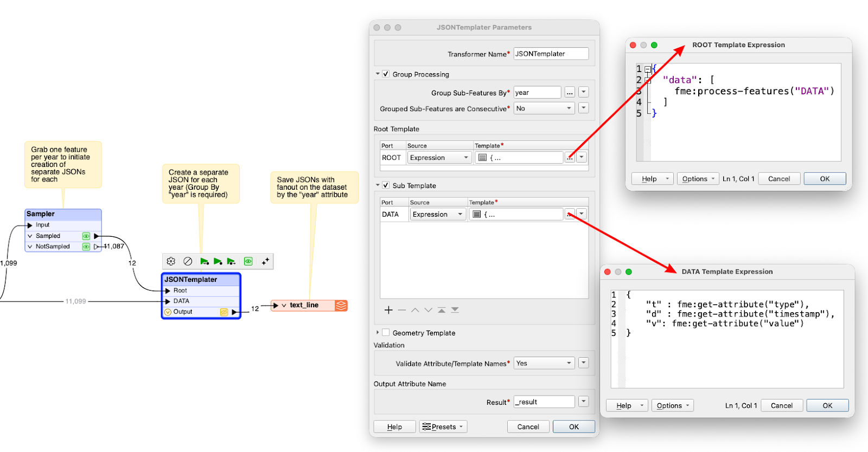
Task: Open Grouped Sub-Features are Consecutive dropdown
Action: click(544, 108)
